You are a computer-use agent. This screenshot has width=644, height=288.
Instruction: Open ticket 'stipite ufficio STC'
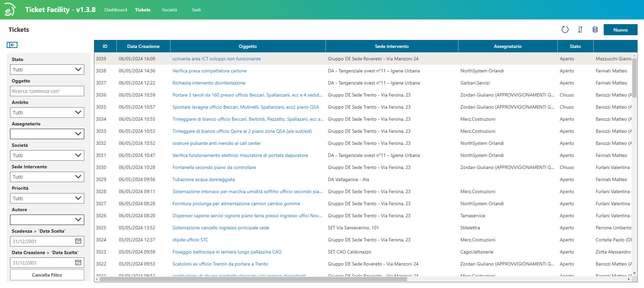click(190, 240)
